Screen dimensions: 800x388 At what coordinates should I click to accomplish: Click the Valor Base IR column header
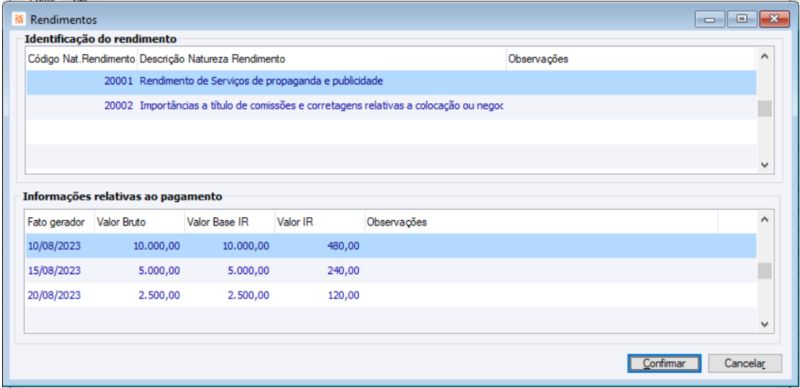tap(229, 222)
